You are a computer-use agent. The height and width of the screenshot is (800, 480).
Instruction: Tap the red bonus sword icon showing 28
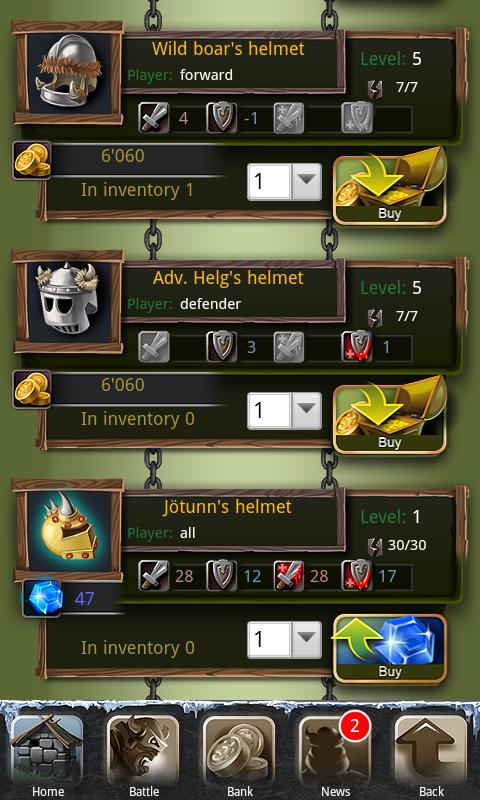pyautogui.click(x=289, y=576)
